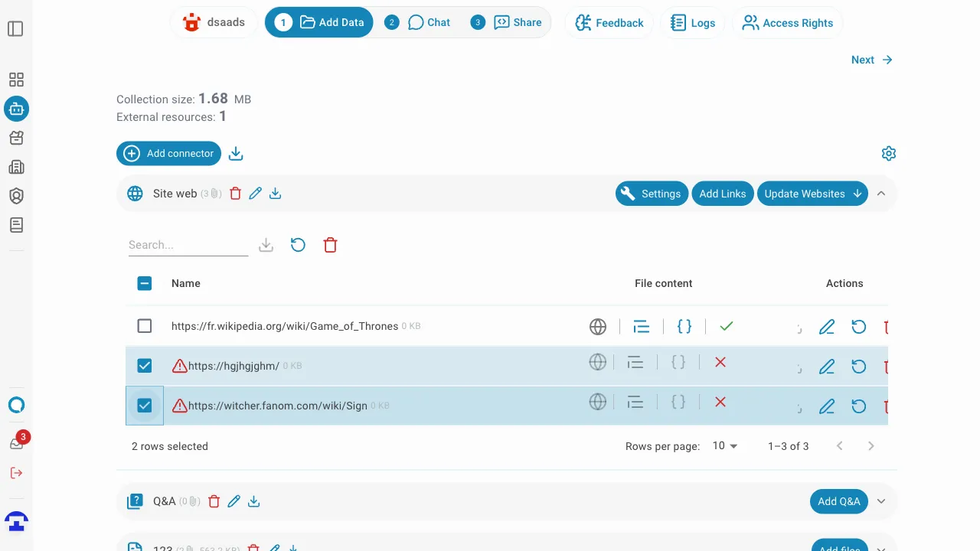Delete the Site web connector
The image size is (980, 551).
tap(236, 194)
